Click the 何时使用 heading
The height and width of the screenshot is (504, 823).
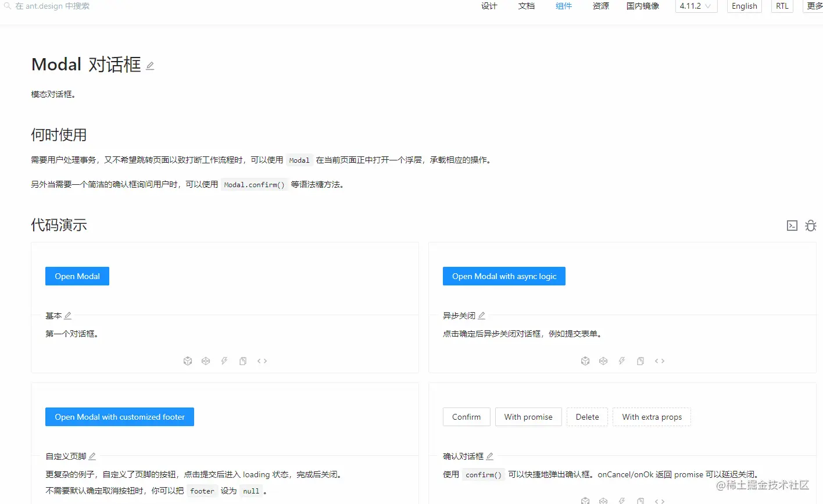[x=59, y=135]
